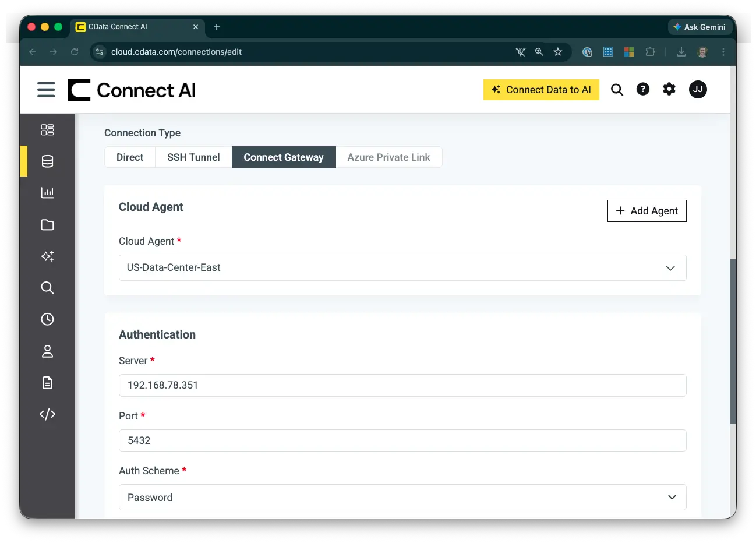
Task: Open the search icon in the sidebar
Action: coord(47,287)
